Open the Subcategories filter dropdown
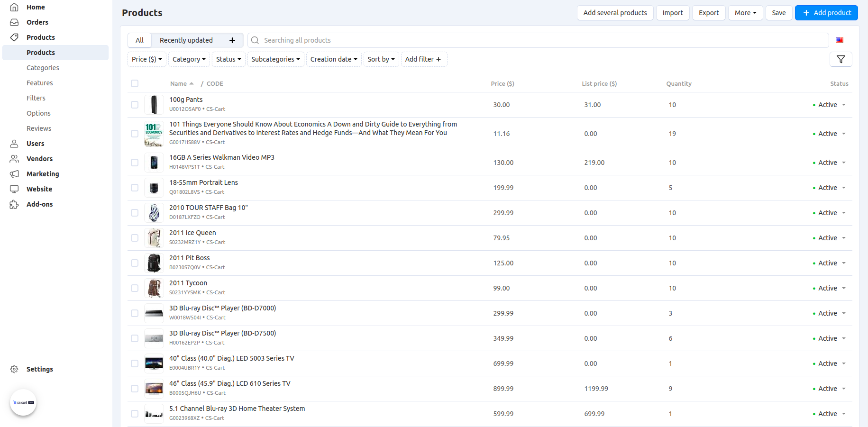868x427 pixels. pos(275,59)
